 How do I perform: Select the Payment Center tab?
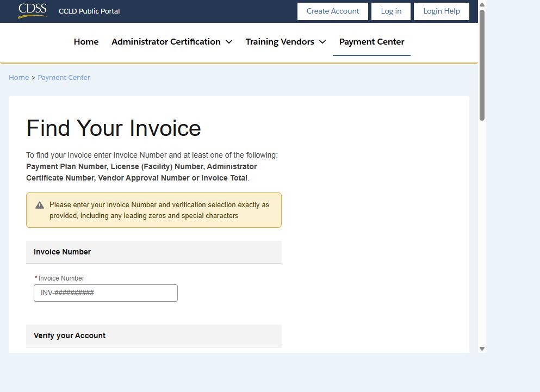[371, 42]
